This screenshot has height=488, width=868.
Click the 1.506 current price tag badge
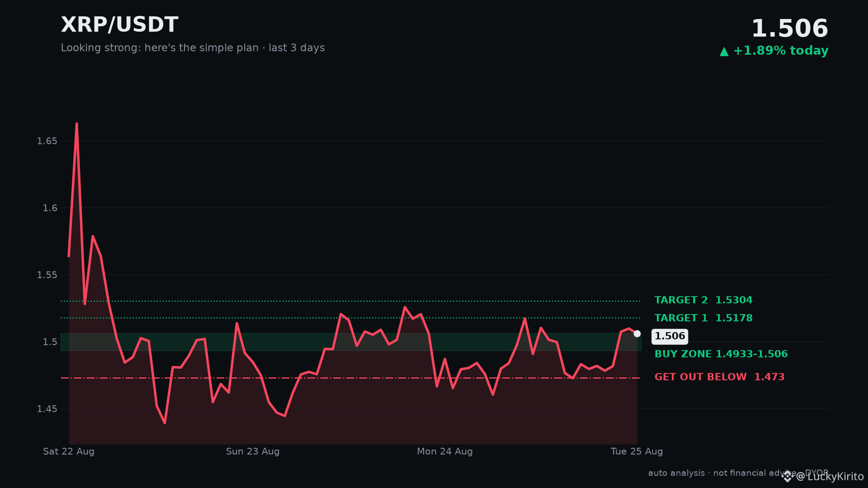pyautogui.click(x=670, y=336)
